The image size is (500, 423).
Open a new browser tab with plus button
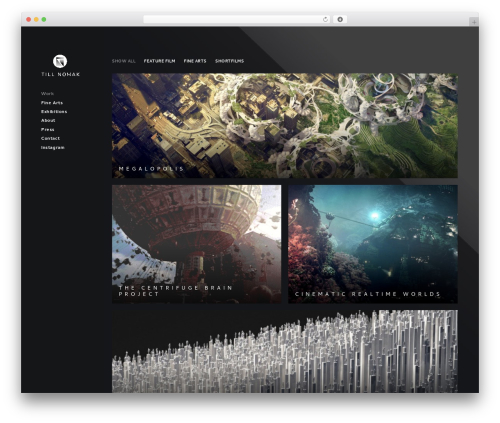point(474,22)
